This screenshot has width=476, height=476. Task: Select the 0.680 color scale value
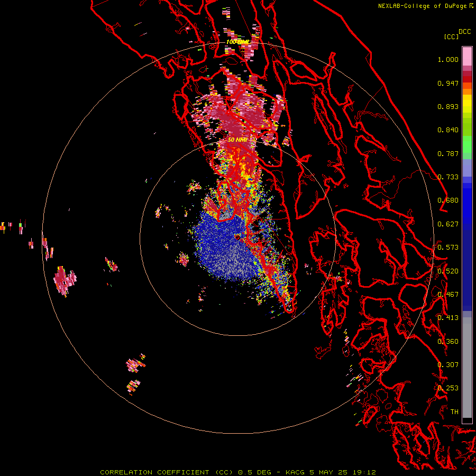[x=448, y=200]
